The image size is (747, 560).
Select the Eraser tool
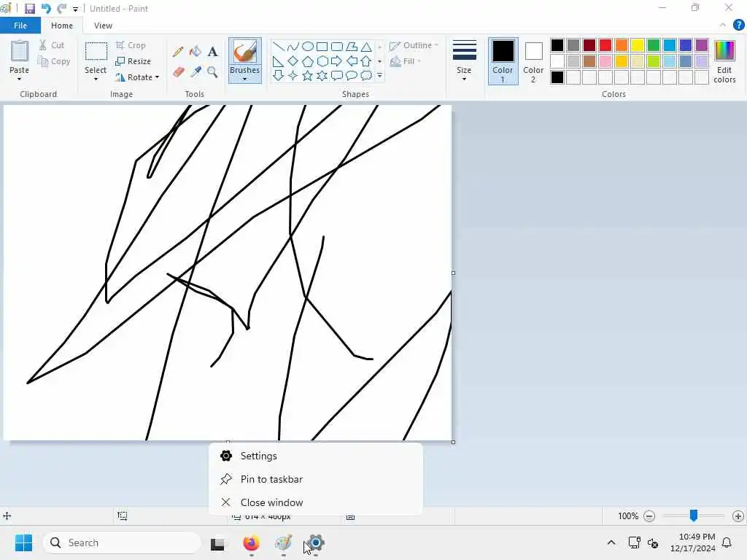tap(178, 72)
